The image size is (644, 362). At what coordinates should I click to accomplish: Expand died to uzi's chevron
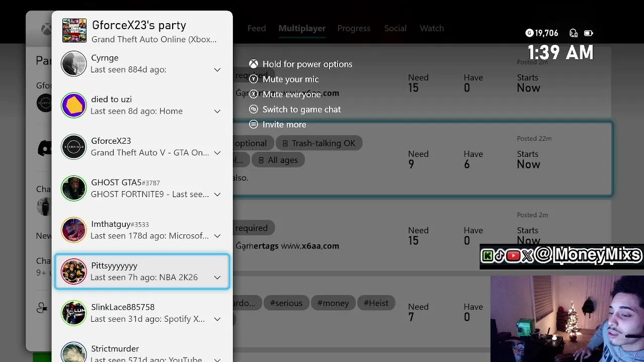[217, 112]
